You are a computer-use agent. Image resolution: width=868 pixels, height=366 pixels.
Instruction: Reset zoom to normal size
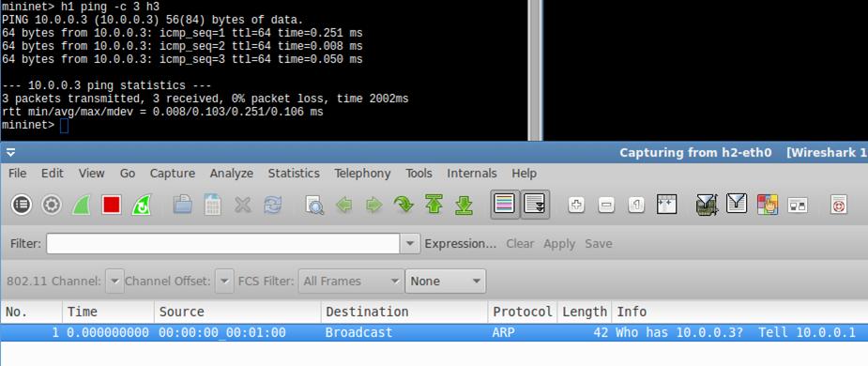[636, 205]
